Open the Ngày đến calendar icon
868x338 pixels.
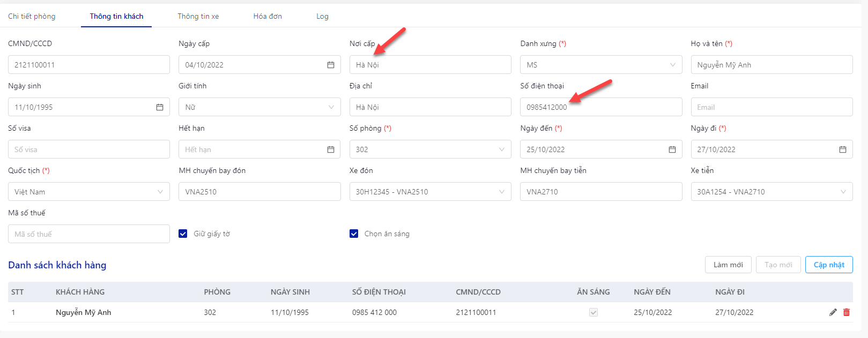coord(672,149)
